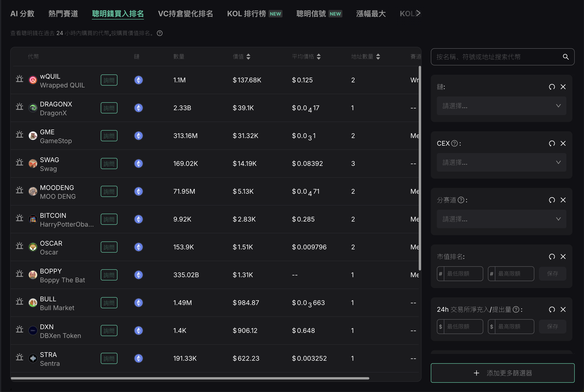Click the search magnifier icon
Image resolution: width=584 pixels, height=392 pixels.
[x=565, y=57]
